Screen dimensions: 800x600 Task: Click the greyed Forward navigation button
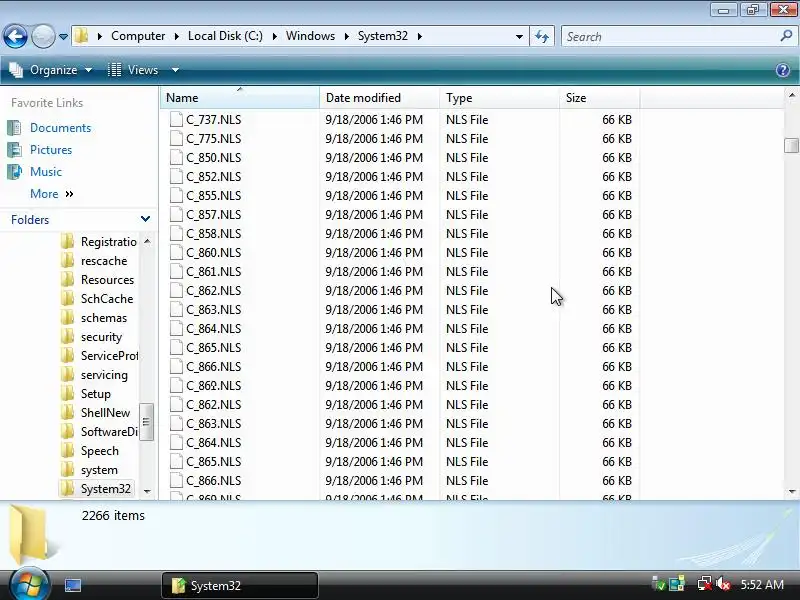(x=43, y=37)
